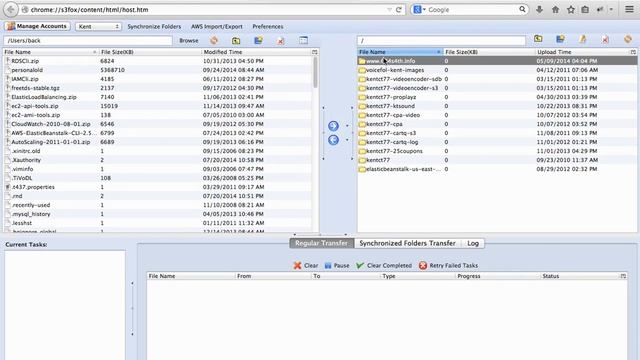The width and height of the screenshot is (640, 360).
Task: Go up one level in local folder pane
Action: [236, 40]
